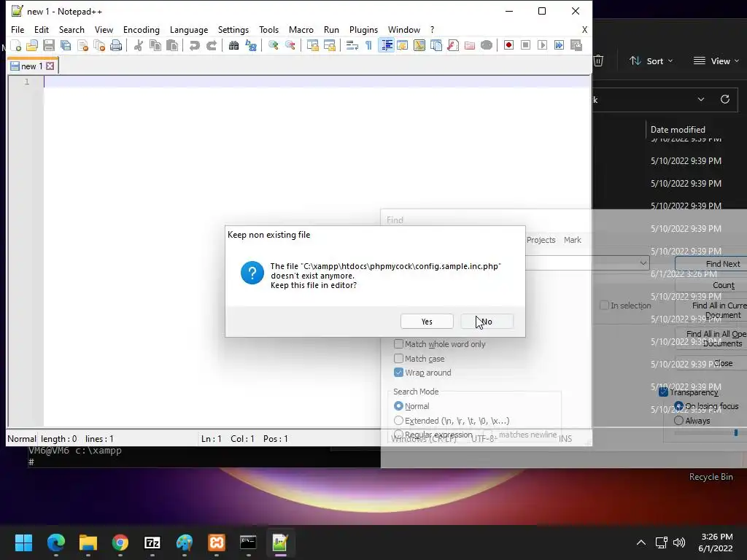The image size is (747, 560).
Task: Click the Find binoculars toolbar icon
Action: [234, 45]
